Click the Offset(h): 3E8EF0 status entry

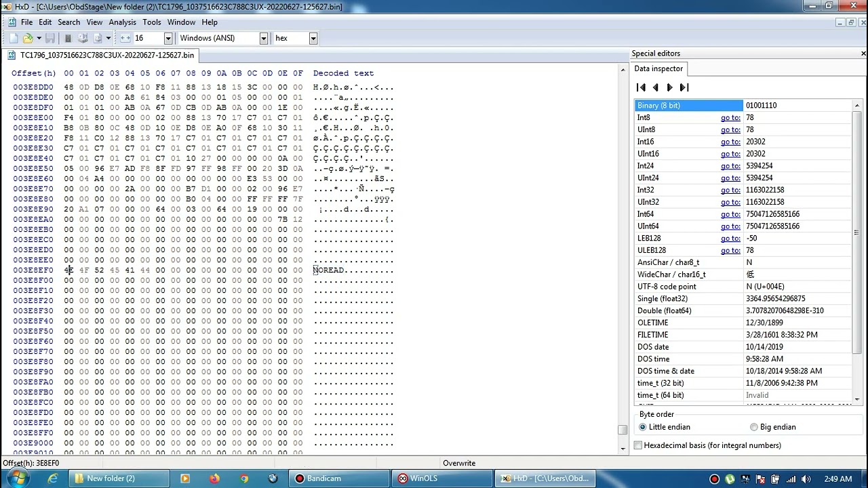point(31,464)
